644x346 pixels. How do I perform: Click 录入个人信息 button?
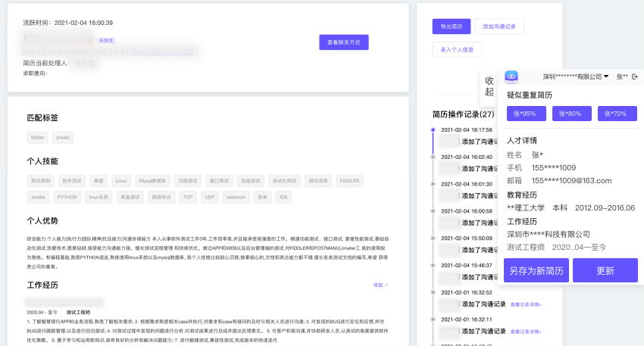click(457, 50)
